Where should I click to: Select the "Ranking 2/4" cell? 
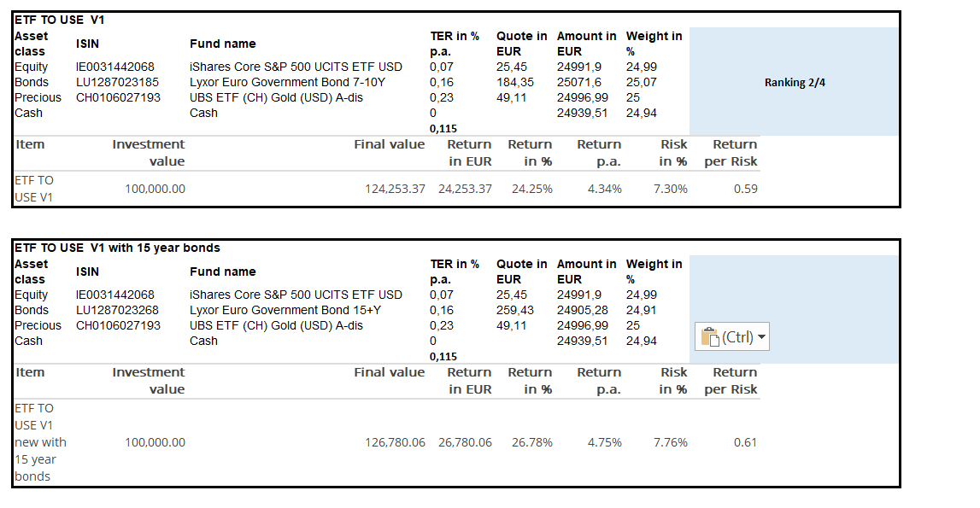tap(795, 83)
